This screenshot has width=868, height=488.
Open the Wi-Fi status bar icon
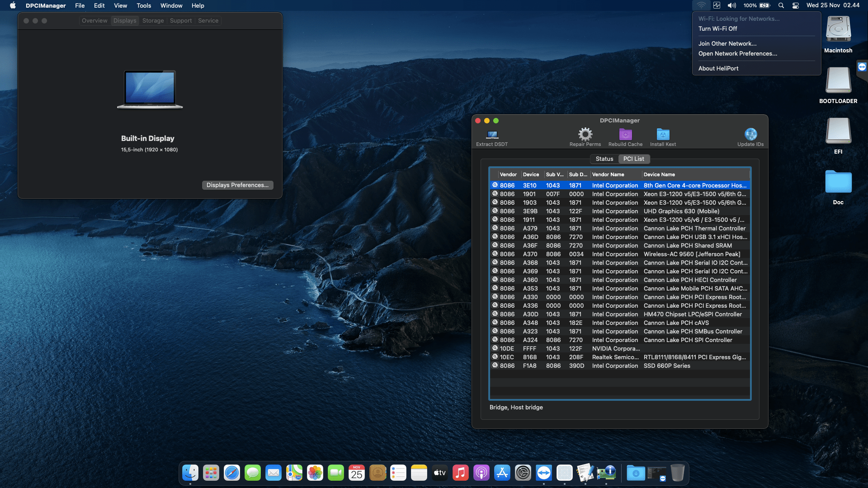[701, 5]
